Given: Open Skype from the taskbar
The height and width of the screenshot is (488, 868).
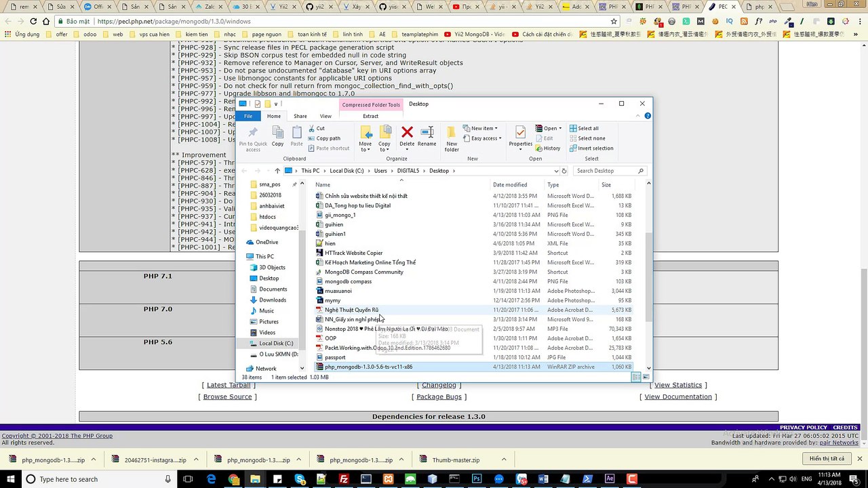Looking at the screenshot, I should pyautogui.click(x=300, y=479).
